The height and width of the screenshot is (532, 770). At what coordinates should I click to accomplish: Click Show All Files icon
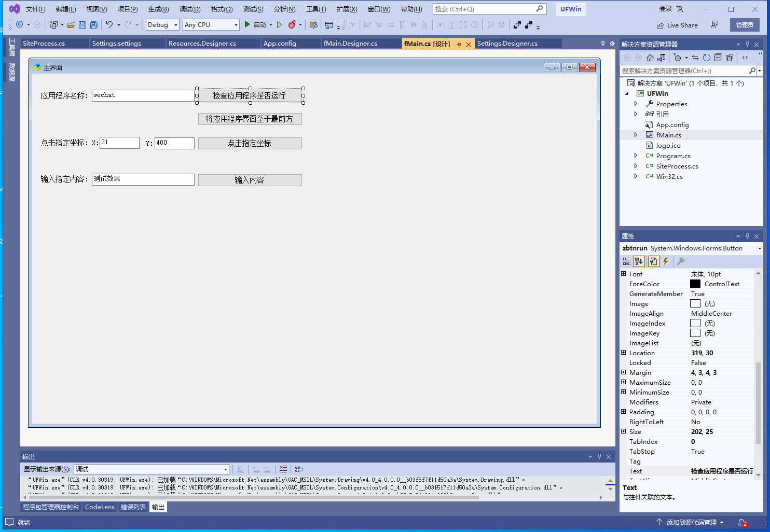(730, 58)
